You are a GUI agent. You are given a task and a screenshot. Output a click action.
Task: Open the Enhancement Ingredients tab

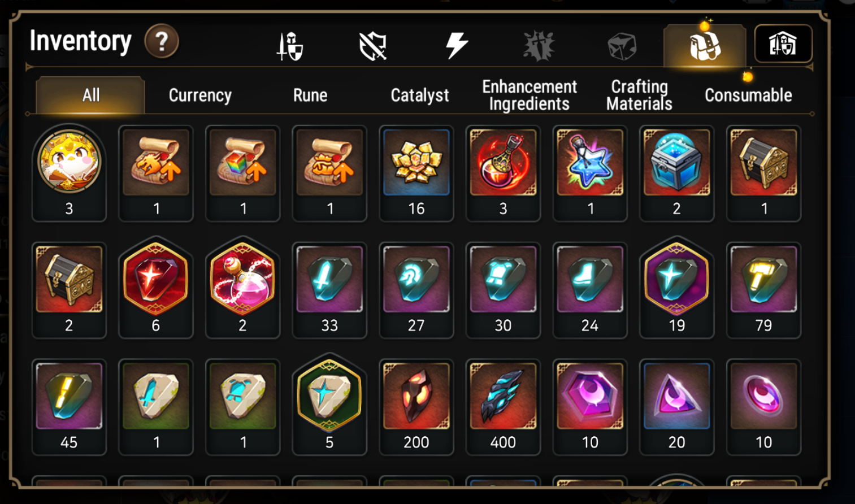(x=530, y=95)
